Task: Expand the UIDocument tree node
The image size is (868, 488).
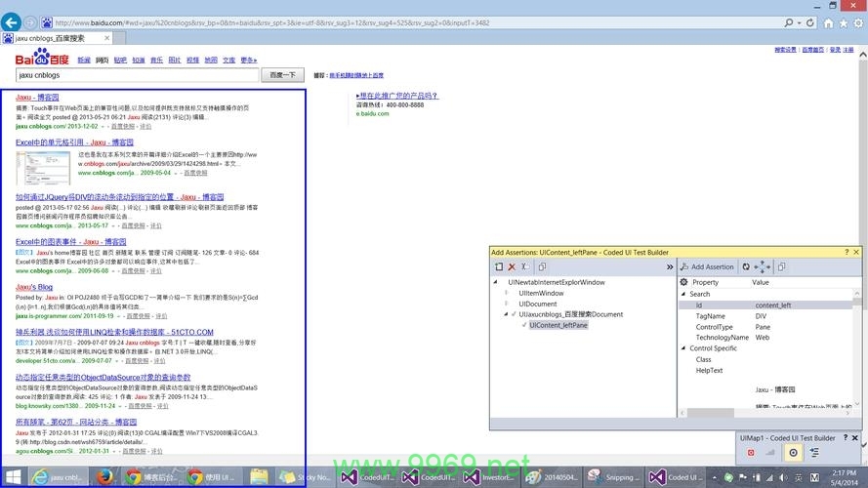Action: 506,304
